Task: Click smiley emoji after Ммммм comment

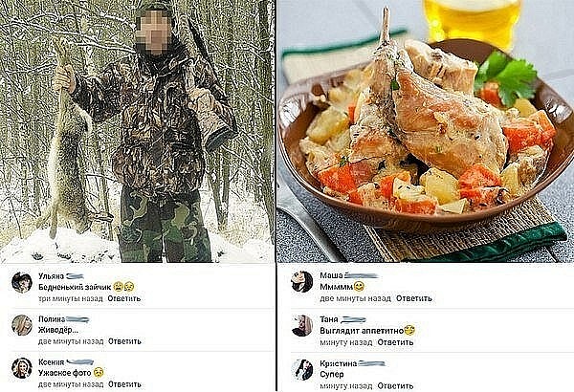Action: point(360,286)
